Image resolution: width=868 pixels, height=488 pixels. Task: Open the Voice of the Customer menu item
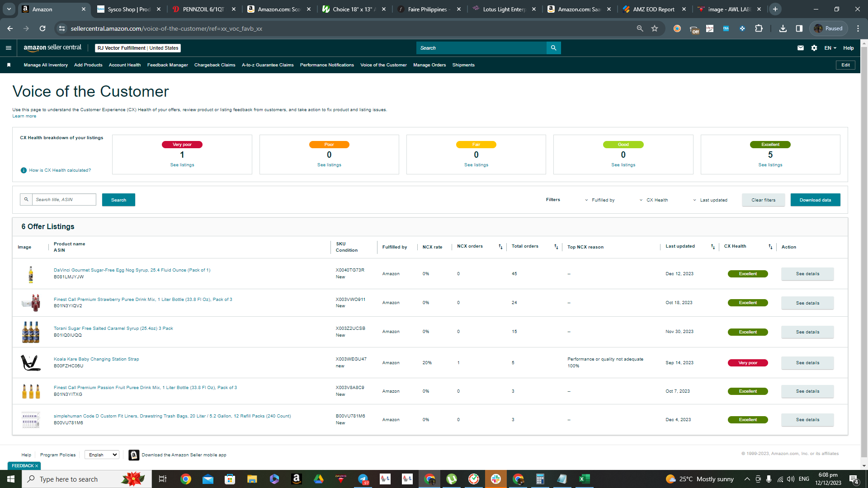click(383, 65)
